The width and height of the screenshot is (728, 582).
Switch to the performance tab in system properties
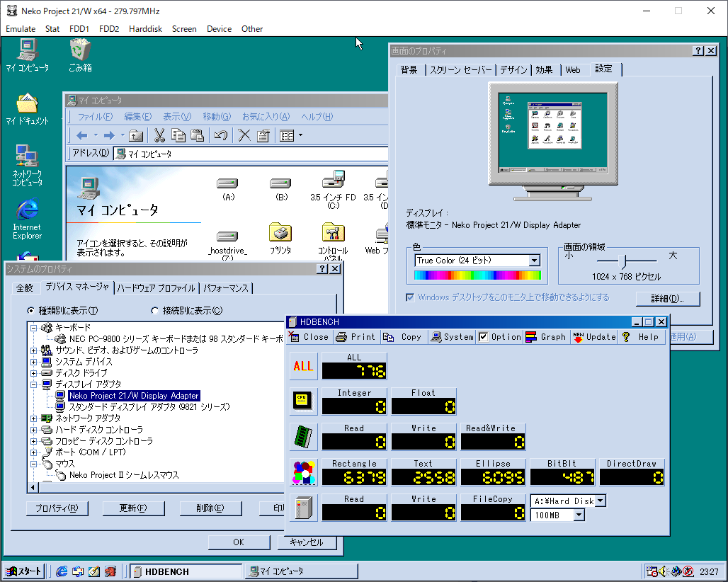coord(226,288)
